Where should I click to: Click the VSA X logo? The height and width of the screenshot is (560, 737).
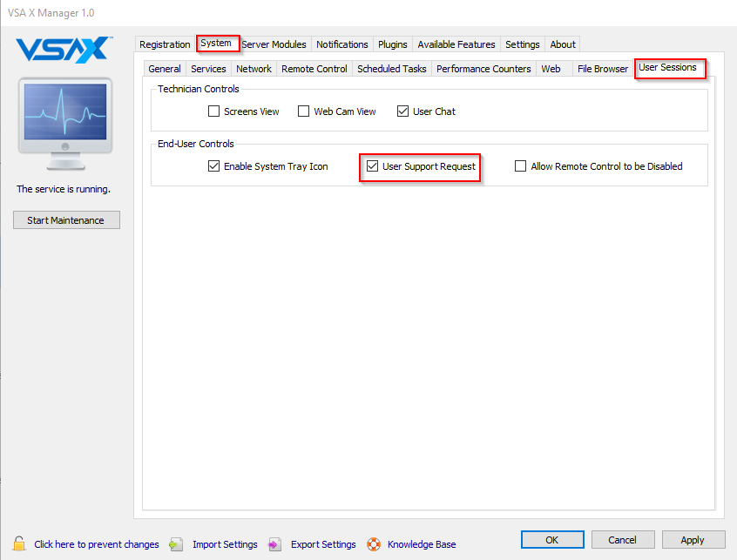(64, 50)
